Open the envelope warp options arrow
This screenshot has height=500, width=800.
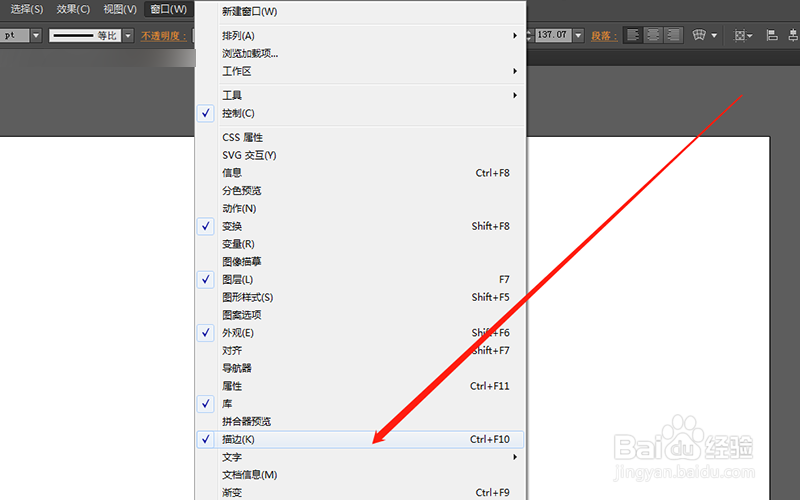[x=714, y=36]
